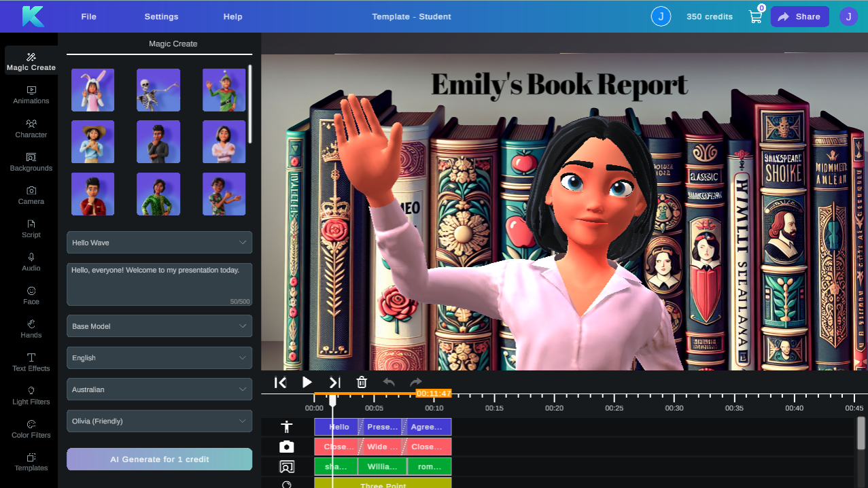Viewport: 868px width, 488px height.
Task: Open the Backgrounds panel
Action: (31, 163)
